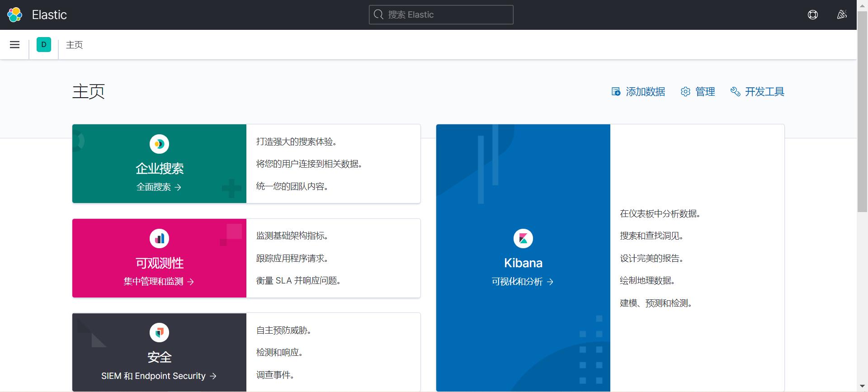Click text 自主预防威胁。
This screenshot has height=392, width=868.
pos(283,331)
